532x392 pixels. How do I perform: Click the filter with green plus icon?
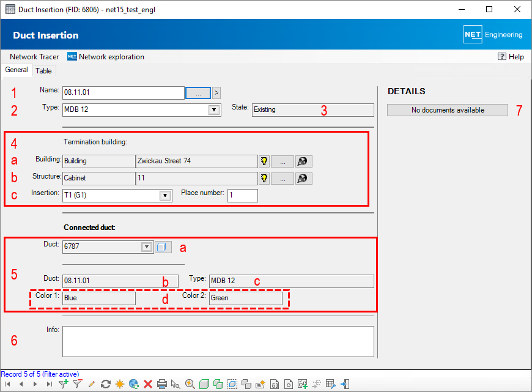[63, 384]
